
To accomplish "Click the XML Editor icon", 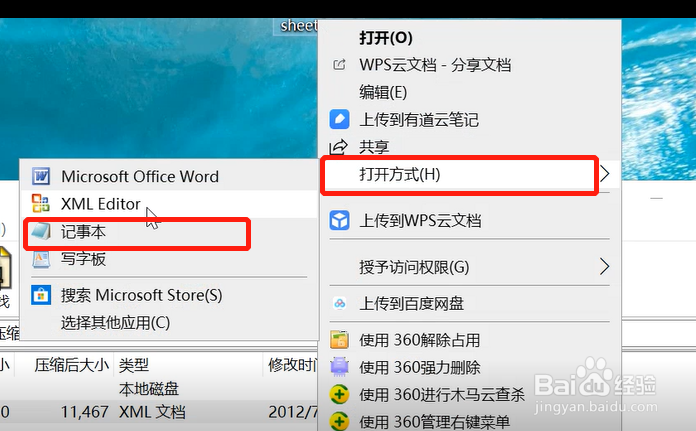I will [x=41, y=204].
